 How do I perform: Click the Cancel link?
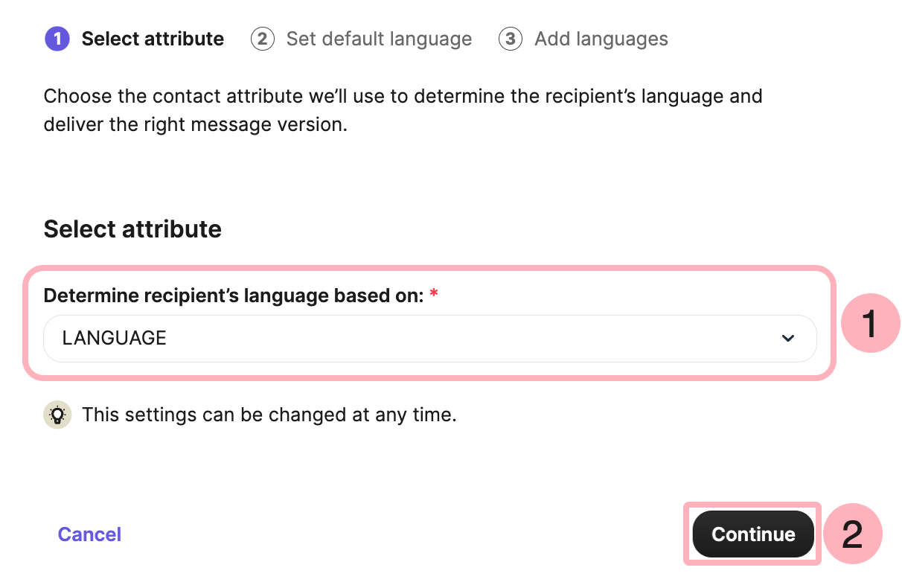[x=89, y=534]
